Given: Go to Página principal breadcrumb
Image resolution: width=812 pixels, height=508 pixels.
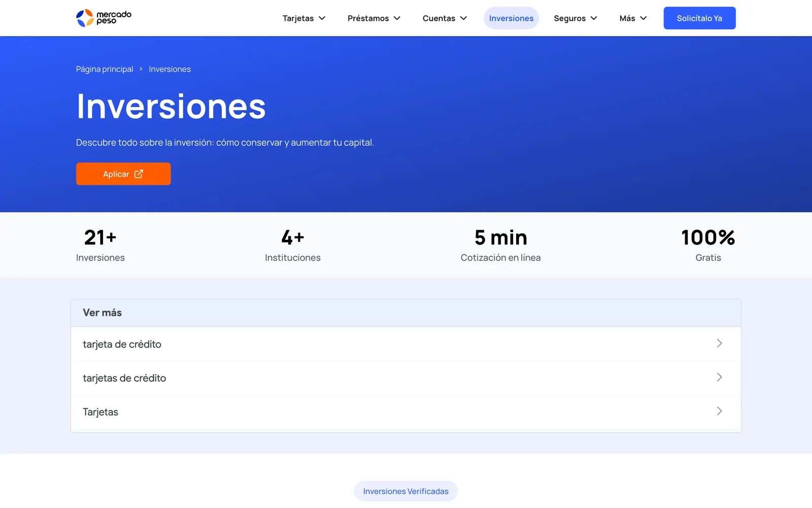Looking at the screenshot, I should pos(105,69).
